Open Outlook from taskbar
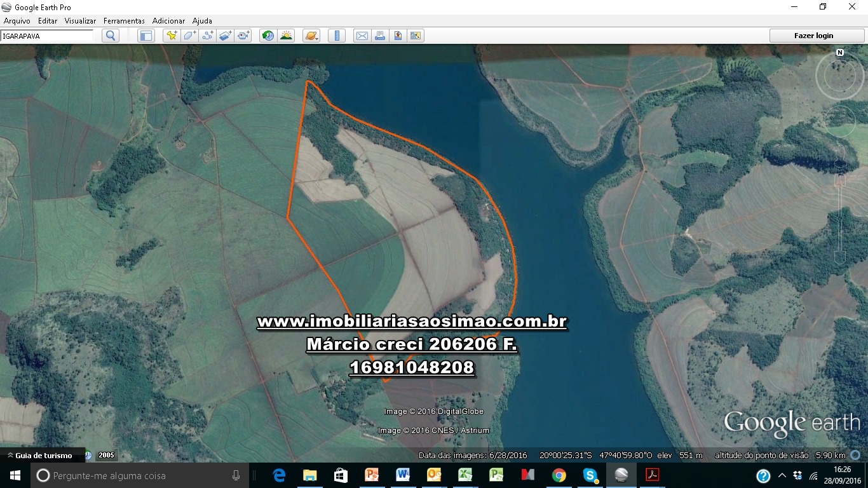 (x=434, y=475)
